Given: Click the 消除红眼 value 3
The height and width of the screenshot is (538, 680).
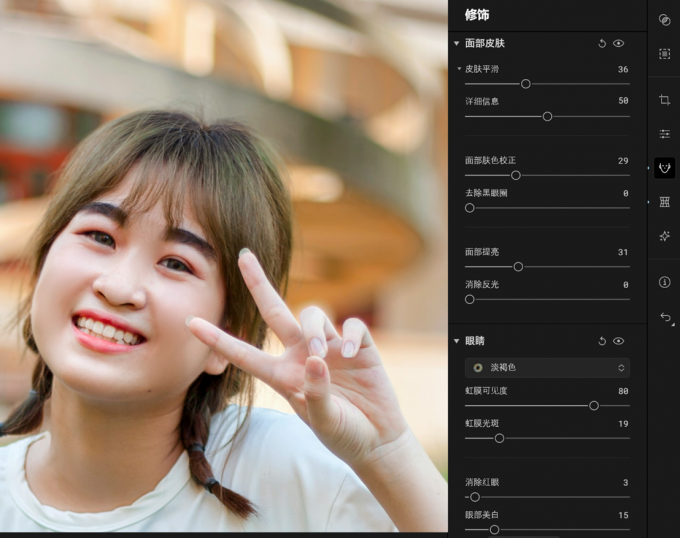Looking at the screenshot, I should click(625, 483).
